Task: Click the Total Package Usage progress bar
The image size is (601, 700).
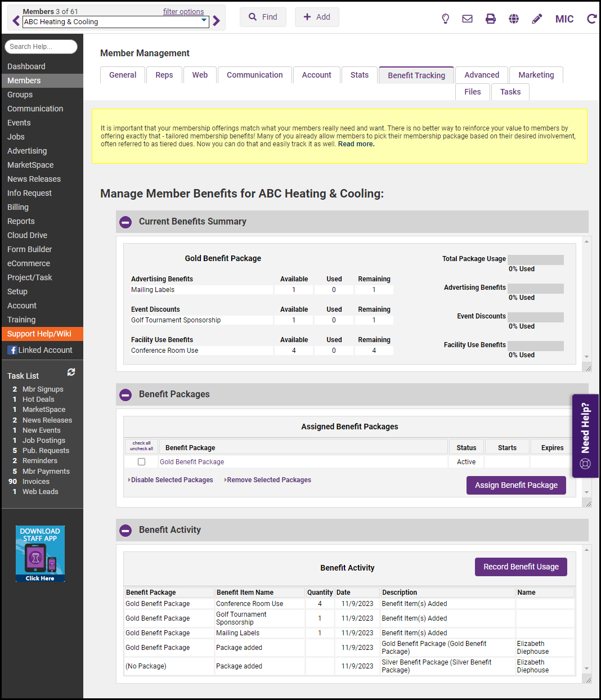Action: coord(535,259)
